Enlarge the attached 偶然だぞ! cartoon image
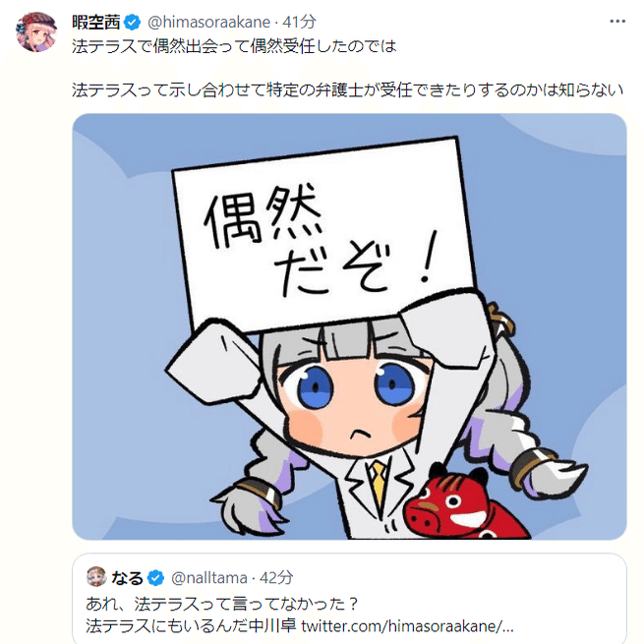Viewport: 644px width, 644px height. (349, 326)
